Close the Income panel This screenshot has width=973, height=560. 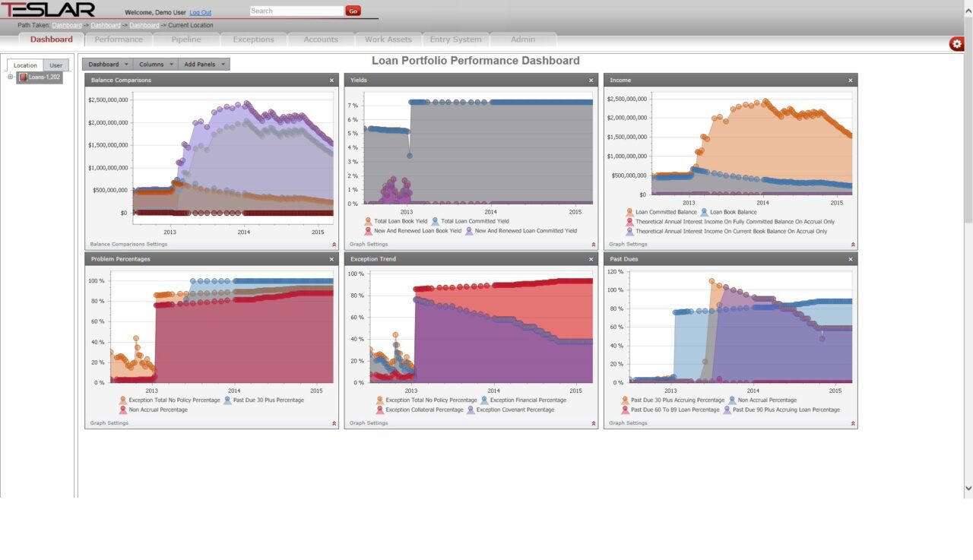click(x=851, y=80)
